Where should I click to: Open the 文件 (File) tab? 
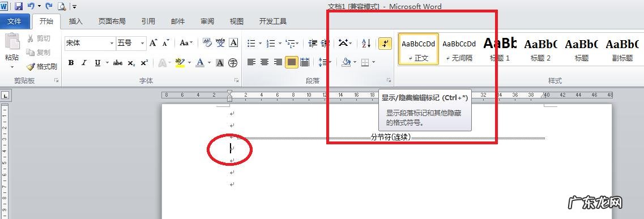[14, 22]
